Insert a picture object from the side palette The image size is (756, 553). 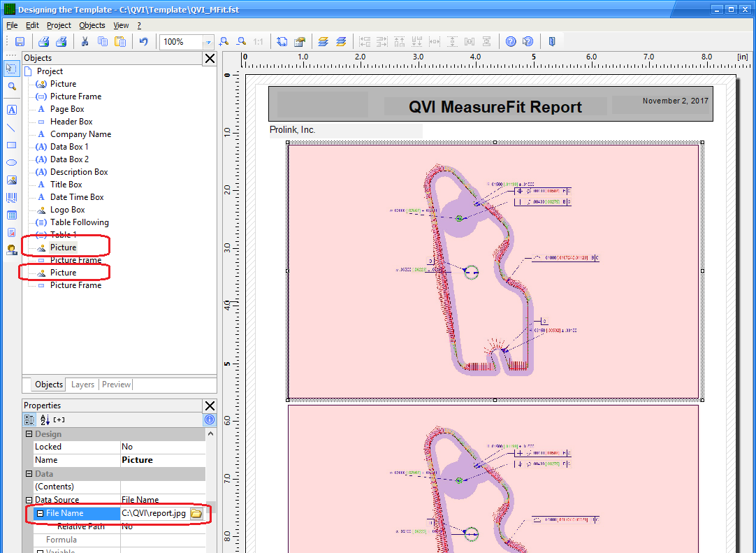pyautogui.click(x=12, y=180)
